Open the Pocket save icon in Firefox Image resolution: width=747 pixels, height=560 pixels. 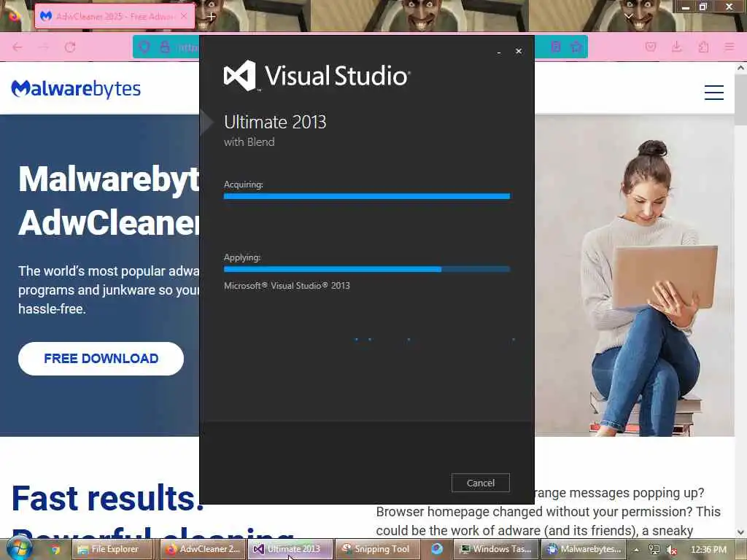(651, 47)
